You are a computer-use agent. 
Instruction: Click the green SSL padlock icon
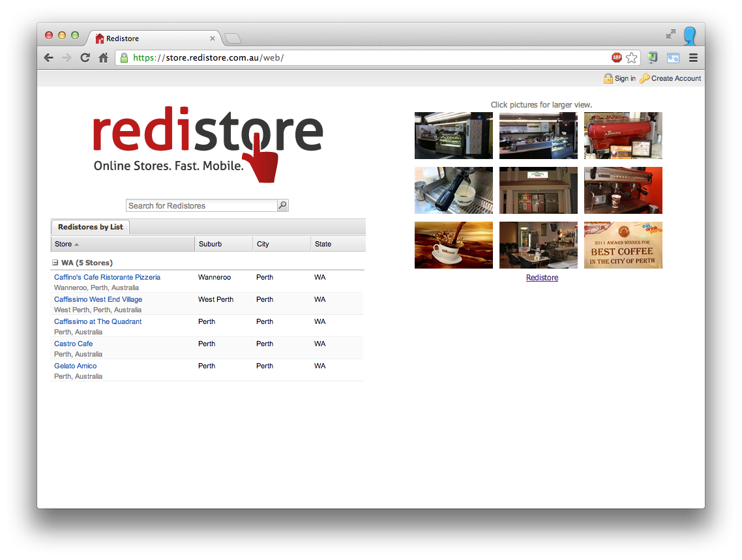pos(124,58)
